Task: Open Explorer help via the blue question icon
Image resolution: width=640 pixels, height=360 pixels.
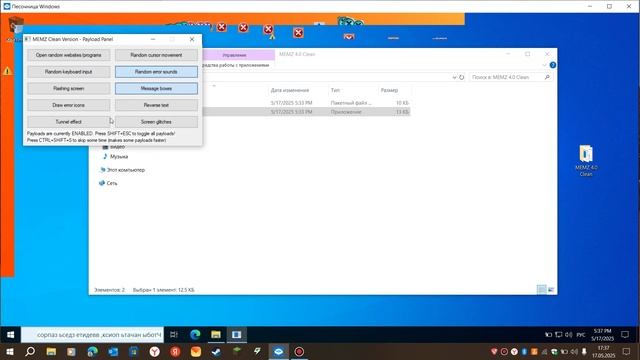Action: pyautogui.click(x=553, y=65)
